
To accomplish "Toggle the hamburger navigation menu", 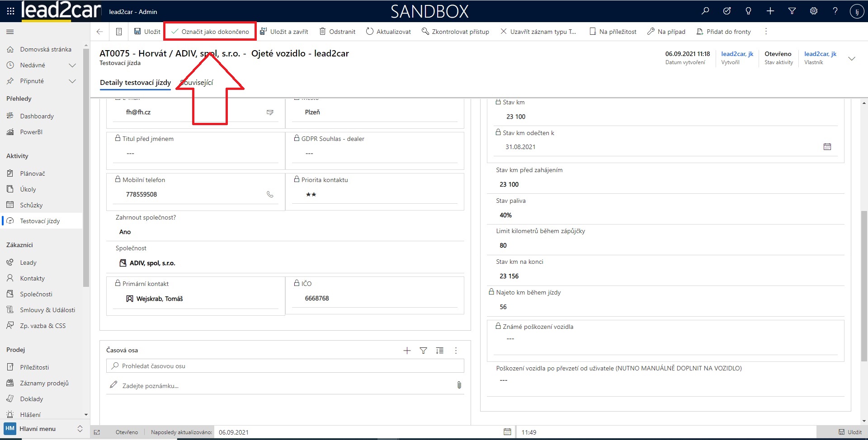I will click(10, 32).
